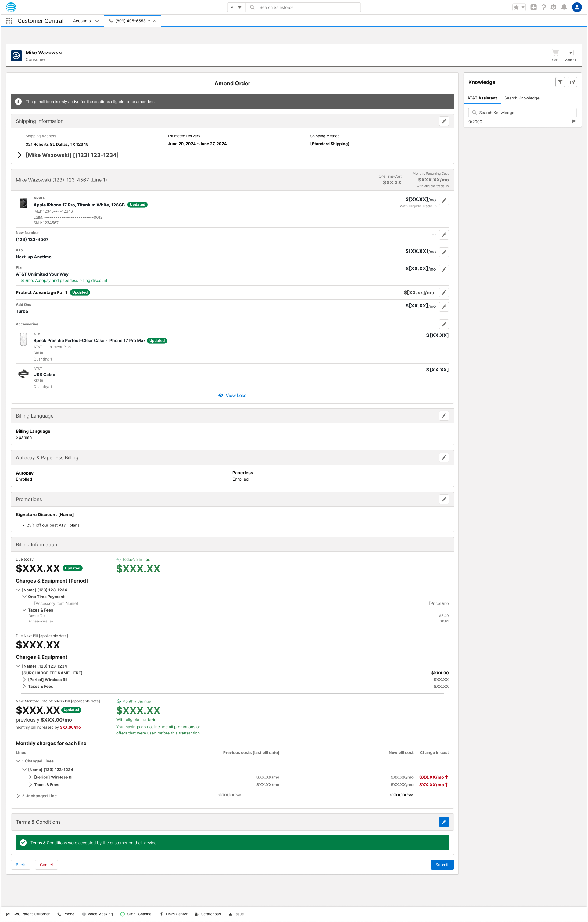The image size is (588, 922).
Task: Toggle View Less eye link
Action: pyautogui.click(x=232, y=396)
